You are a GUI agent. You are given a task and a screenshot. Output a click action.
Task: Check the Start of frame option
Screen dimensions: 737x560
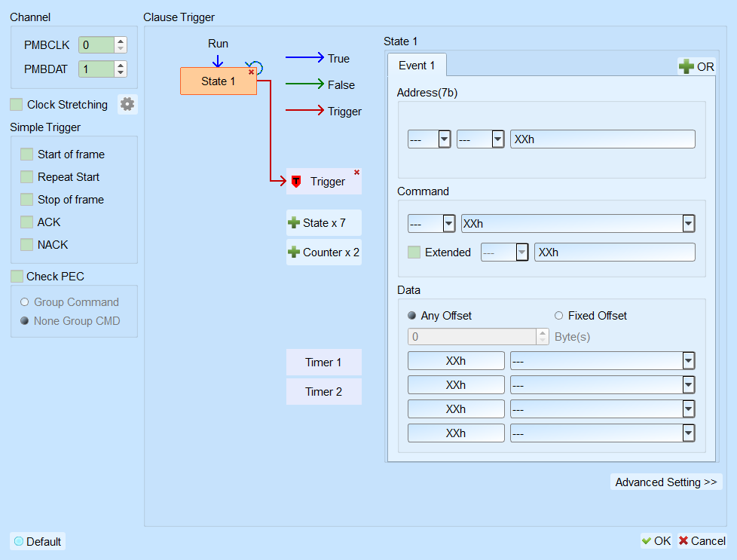(27, 155)
